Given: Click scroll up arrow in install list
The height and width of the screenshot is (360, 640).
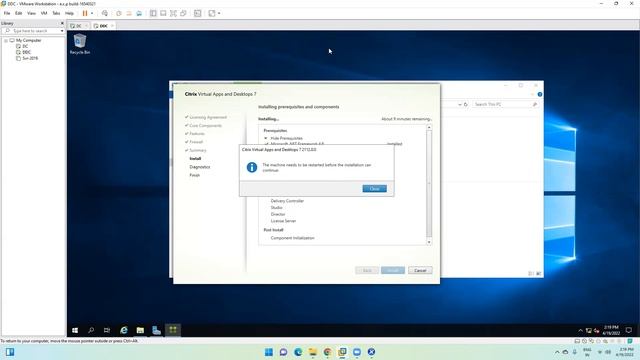Looking at the screenshot, I should (x=429, y=128).
